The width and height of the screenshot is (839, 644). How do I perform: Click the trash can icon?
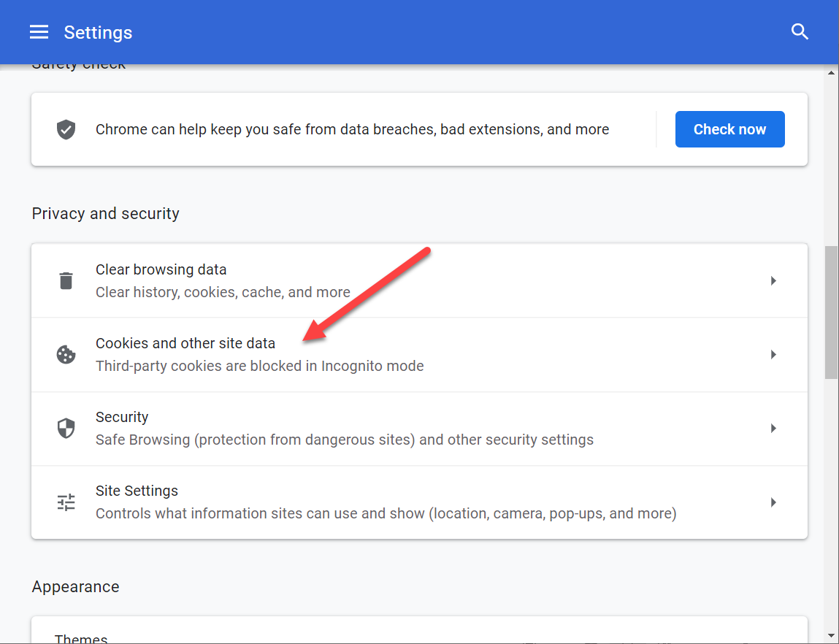66,281
